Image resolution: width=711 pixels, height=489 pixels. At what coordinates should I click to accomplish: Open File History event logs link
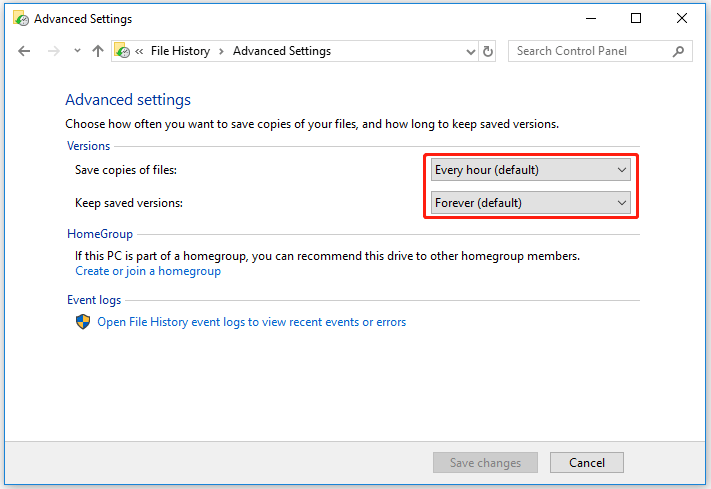coord(252,322)
